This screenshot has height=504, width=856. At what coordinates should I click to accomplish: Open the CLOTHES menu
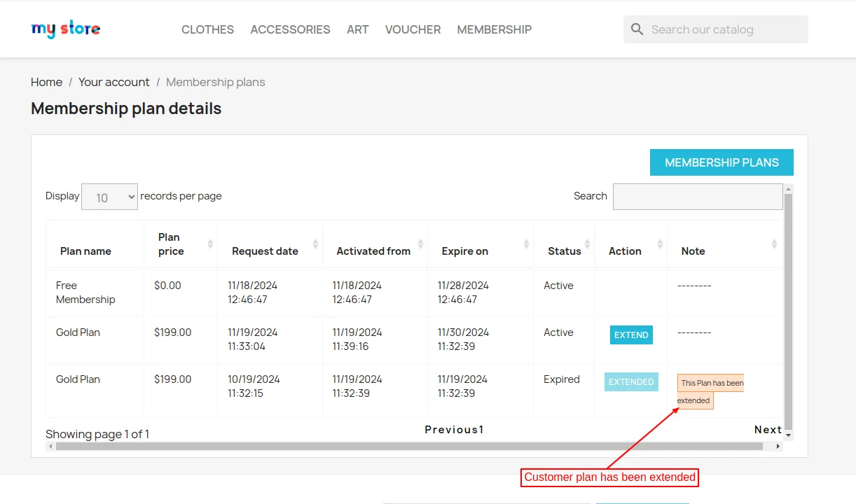point(207,29)
